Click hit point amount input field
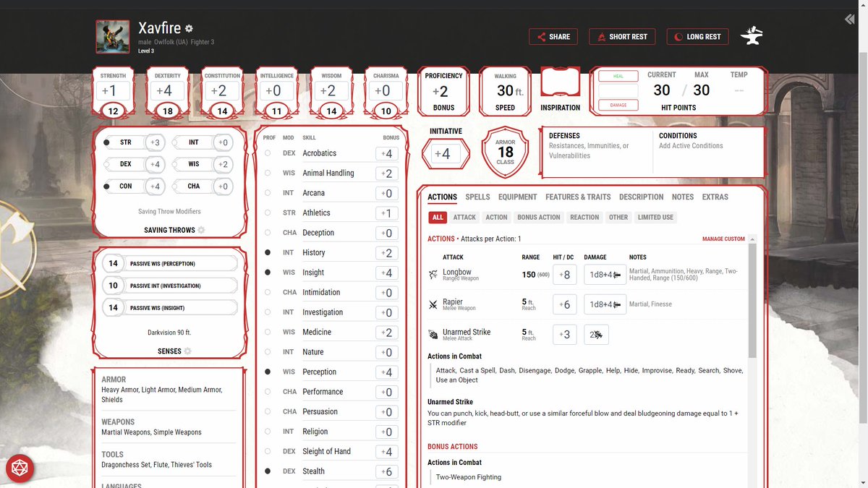The image size is (868, 488). tap(618, 91)
